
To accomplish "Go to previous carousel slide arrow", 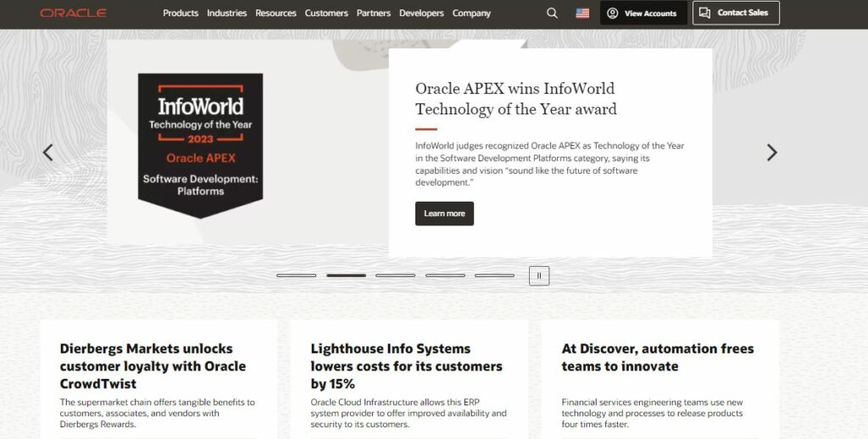I will [x=48, y=153].
